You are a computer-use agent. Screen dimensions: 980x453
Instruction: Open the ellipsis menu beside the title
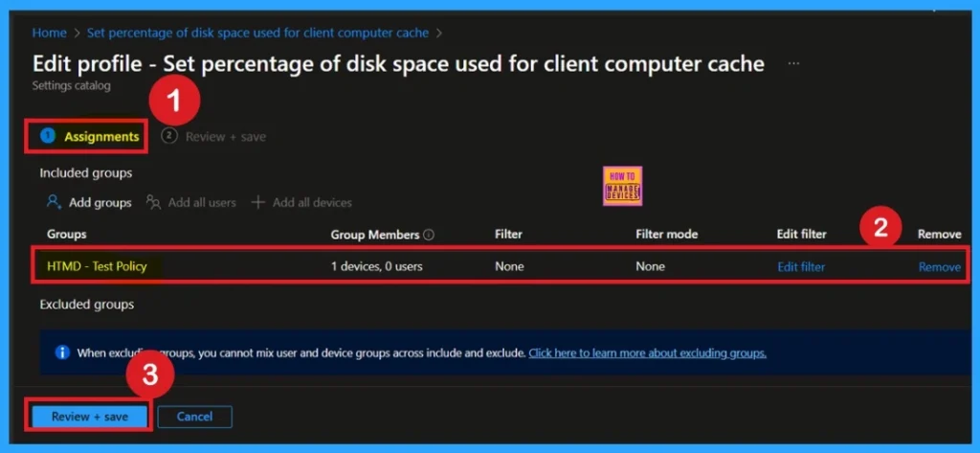(793, 63)
